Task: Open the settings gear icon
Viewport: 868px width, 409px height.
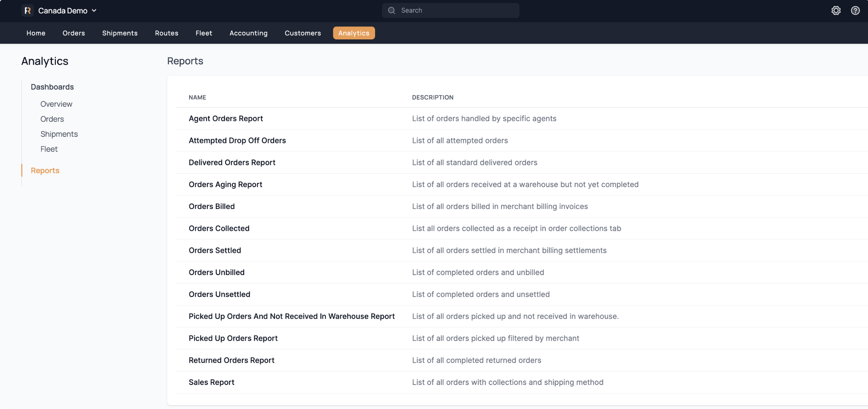Action: (836, 11)
